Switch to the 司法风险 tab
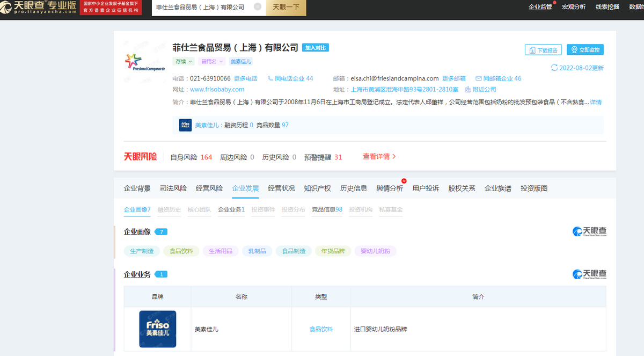 (x=173, y=188)
